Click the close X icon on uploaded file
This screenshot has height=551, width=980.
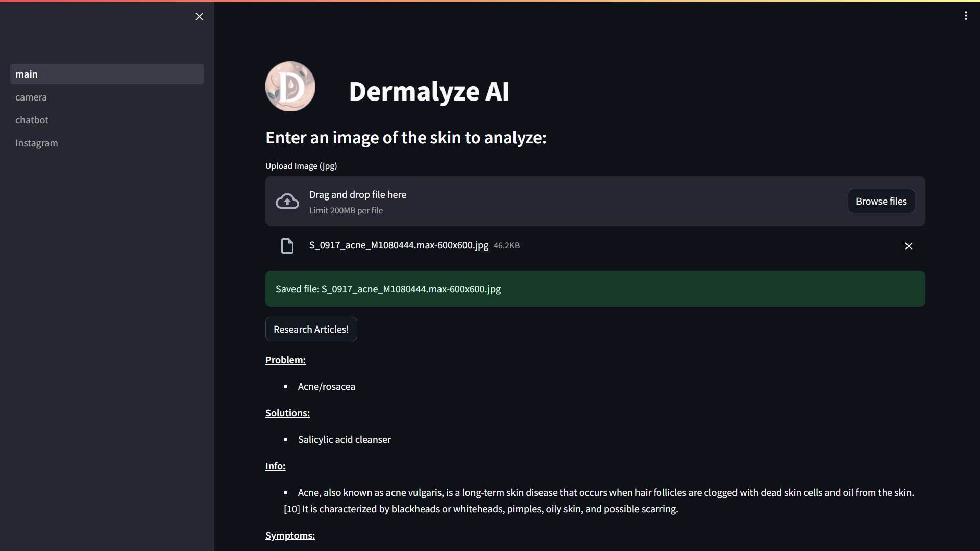[x=909, y=245]
